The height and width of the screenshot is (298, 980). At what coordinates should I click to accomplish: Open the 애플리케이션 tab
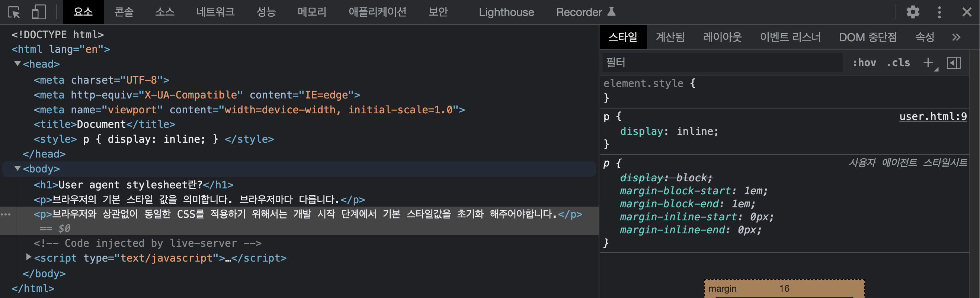click(x=377, y=12)
